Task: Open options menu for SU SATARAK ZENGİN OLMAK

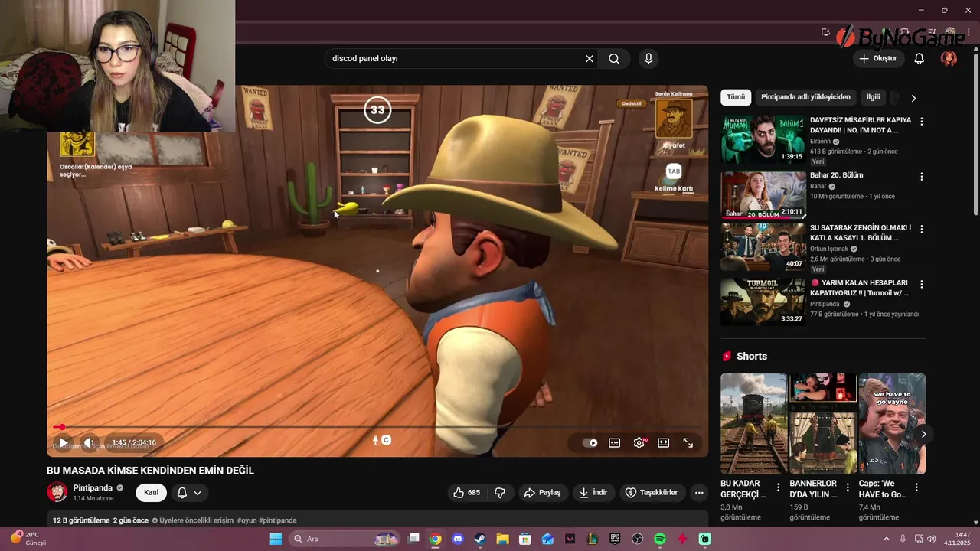Action: coord(921,229)
